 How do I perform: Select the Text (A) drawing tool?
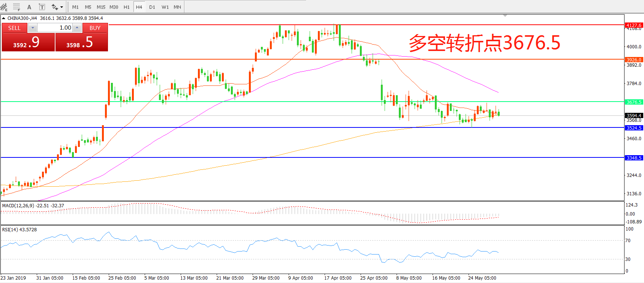(29, 7)
